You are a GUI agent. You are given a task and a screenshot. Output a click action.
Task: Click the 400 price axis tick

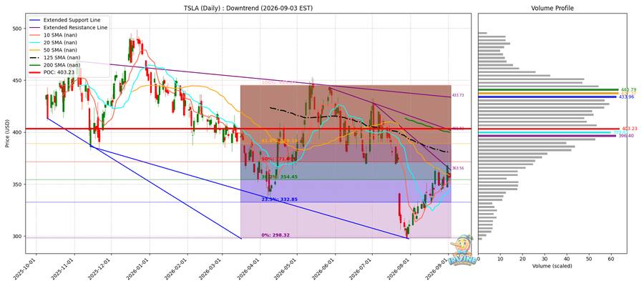(19, 132)
